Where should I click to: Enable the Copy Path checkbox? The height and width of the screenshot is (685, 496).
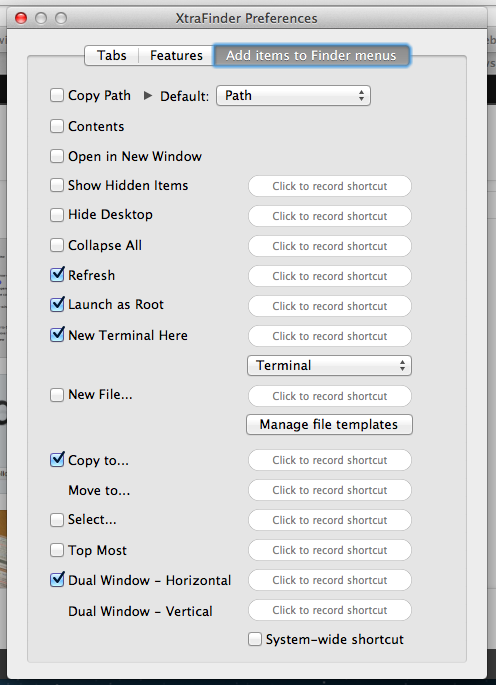coord(57,95)
